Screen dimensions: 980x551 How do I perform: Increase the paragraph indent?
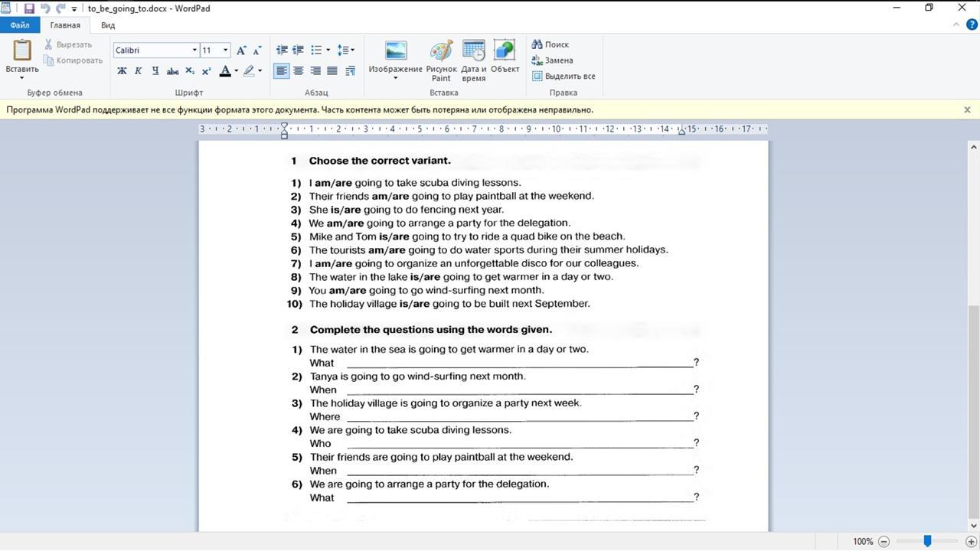point(299,50)
